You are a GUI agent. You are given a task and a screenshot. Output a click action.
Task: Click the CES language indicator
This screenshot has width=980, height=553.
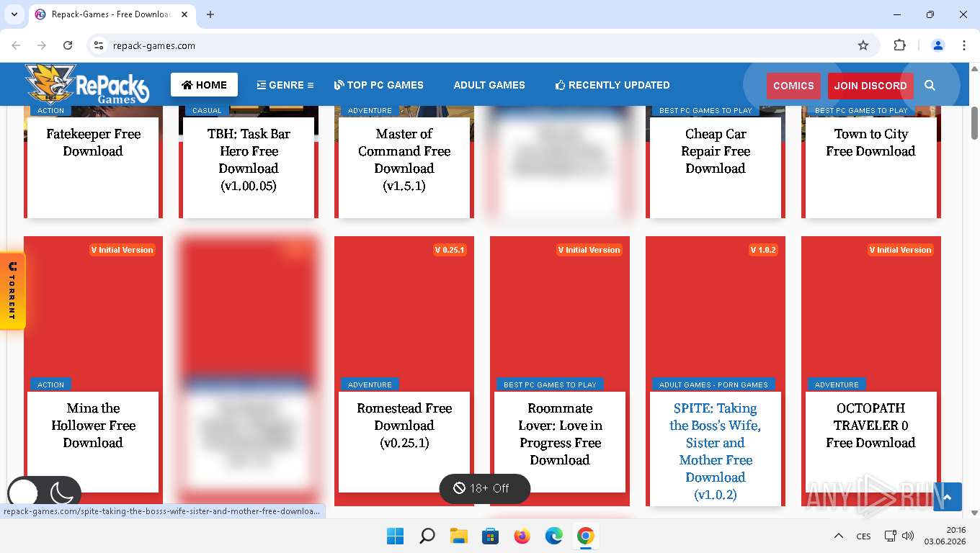click(863, 536)
